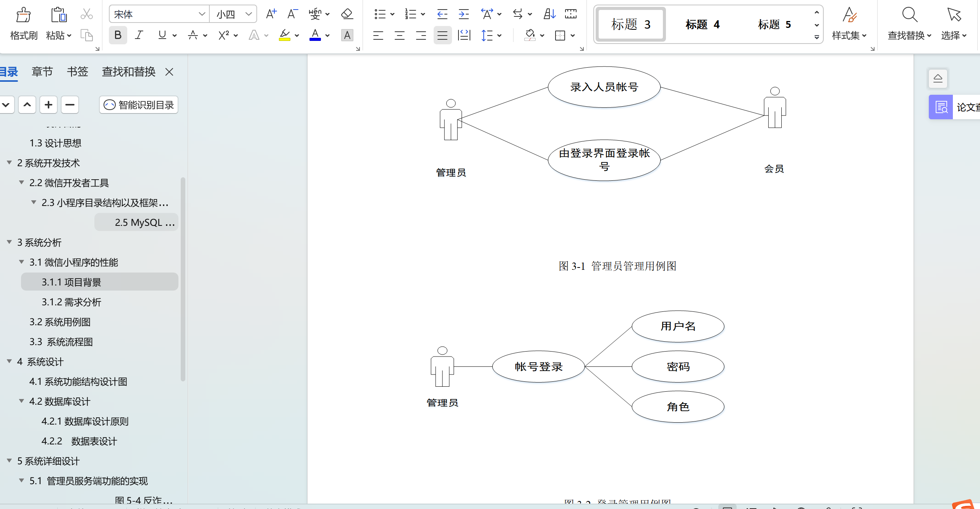This screenshot has height=509, width=980.
Task: Open the Find and Replace (查找替换) magnifier
Action: pos(909,15)
